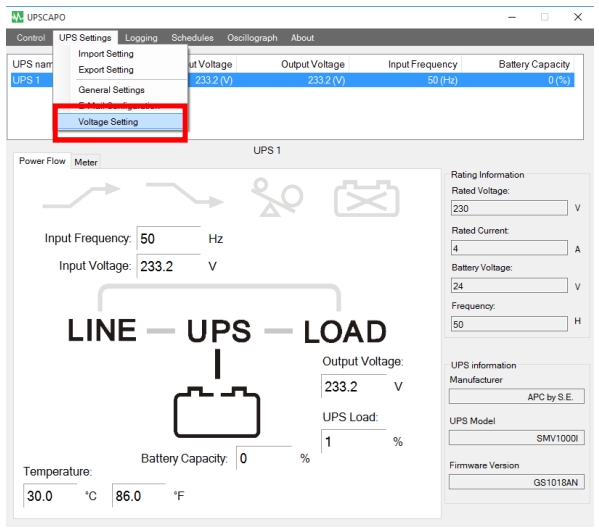This screenshot has height=532, width=599.
Task: Select the Power Flow tab
Action: 42,161
